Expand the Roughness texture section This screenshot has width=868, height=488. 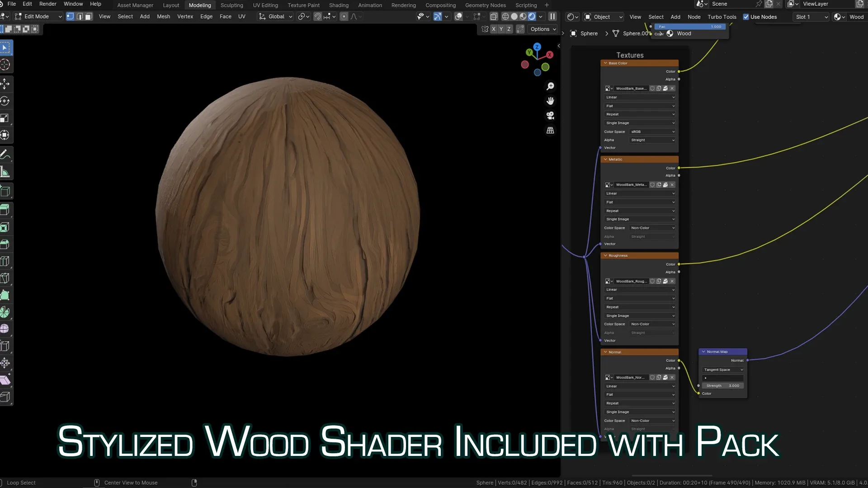pos(605,256)
